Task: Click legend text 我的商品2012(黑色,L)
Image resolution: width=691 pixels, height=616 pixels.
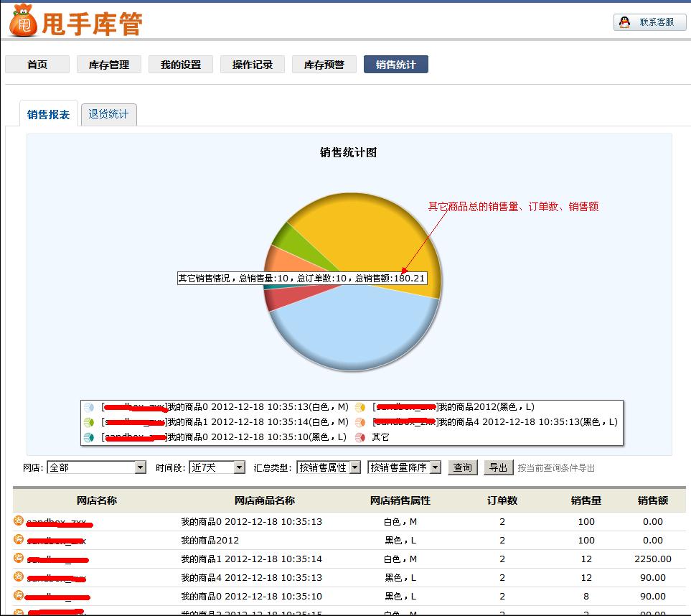Action: click(486, 407)
